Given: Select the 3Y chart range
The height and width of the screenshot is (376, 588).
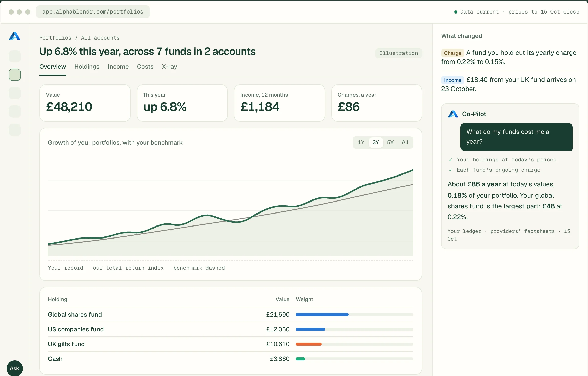Looking at the screenshot, I should [376, 142].
